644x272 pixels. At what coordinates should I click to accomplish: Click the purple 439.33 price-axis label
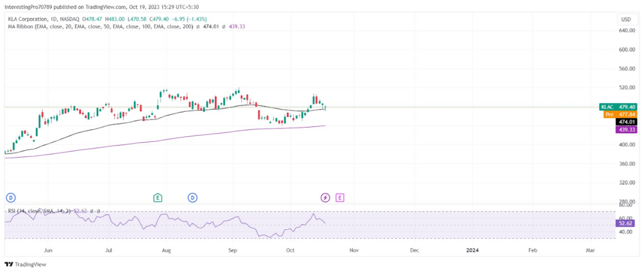[626, 129]
